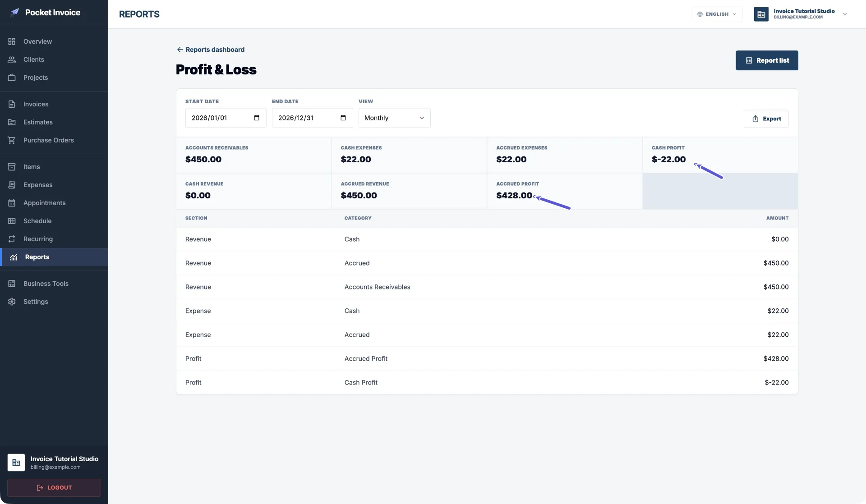866x504 pixels.
Task: Click the Reports chart icon
Action: coord(14,257)
